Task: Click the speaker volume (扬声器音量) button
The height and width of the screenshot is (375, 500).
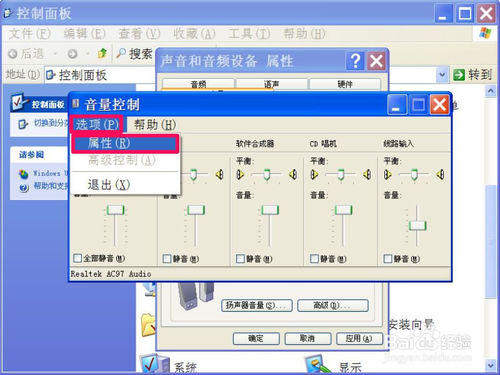Action: click(257, 305)
